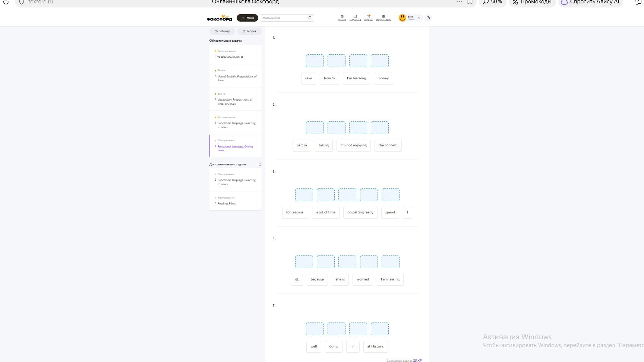
Task: Expand the profile dropdown chevron
Action: point(419,18)
